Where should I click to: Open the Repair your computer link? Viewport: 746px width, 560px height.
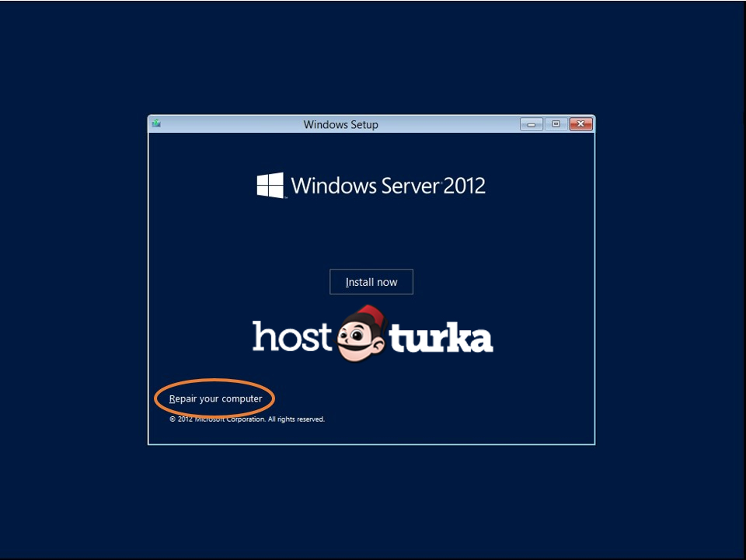coord(216,398)
